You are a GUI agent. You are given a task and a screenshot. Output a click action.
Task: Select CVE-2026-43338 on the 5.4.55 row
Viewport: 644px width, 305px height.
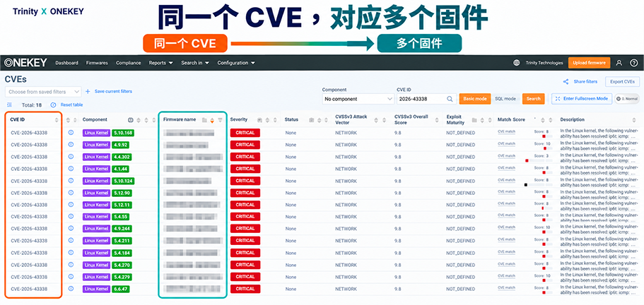pos(29,217)
